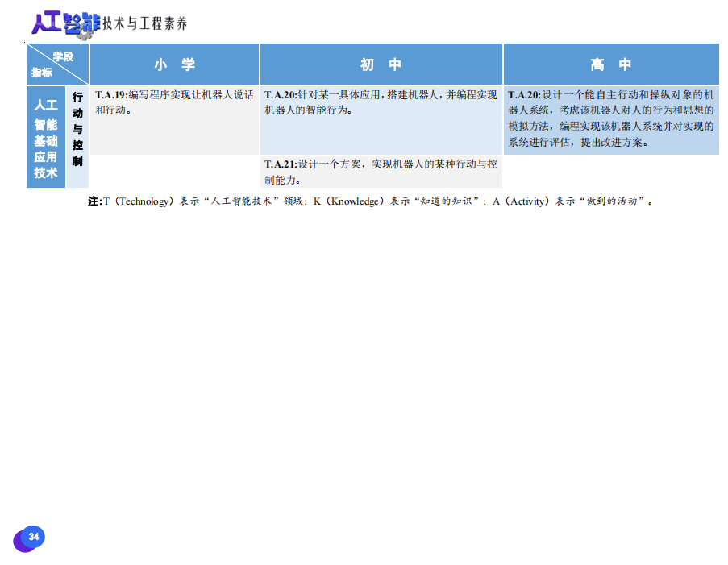The width and height of the screenshot is (728, 565).
Task: Click the word Activity in the footnote
Action: point(526,201)
